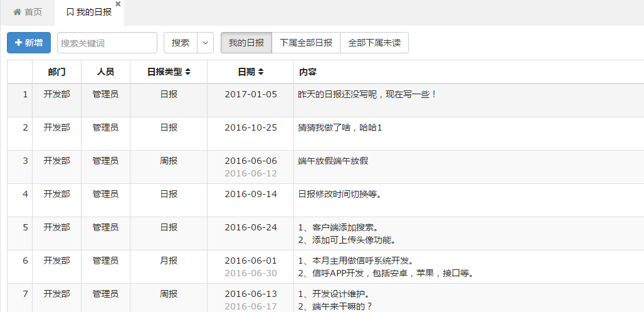Sort by the 日报类型 column sort icon

click(187, 72)
